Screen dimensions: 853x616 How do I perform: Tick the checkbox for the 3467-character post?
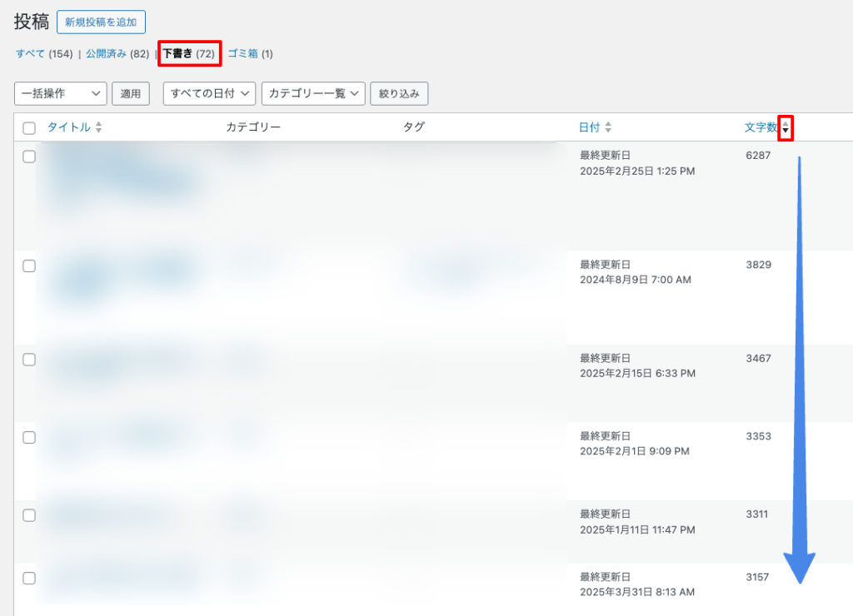(x=29, y=360)
